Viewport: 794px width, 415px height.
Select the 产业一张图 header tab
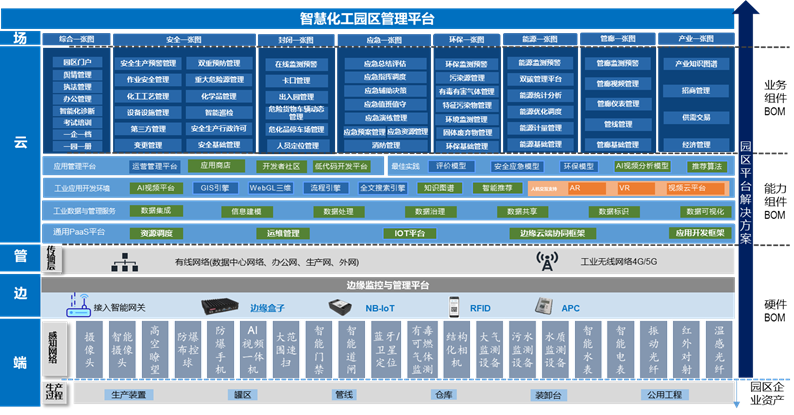(x=696, y=39)
